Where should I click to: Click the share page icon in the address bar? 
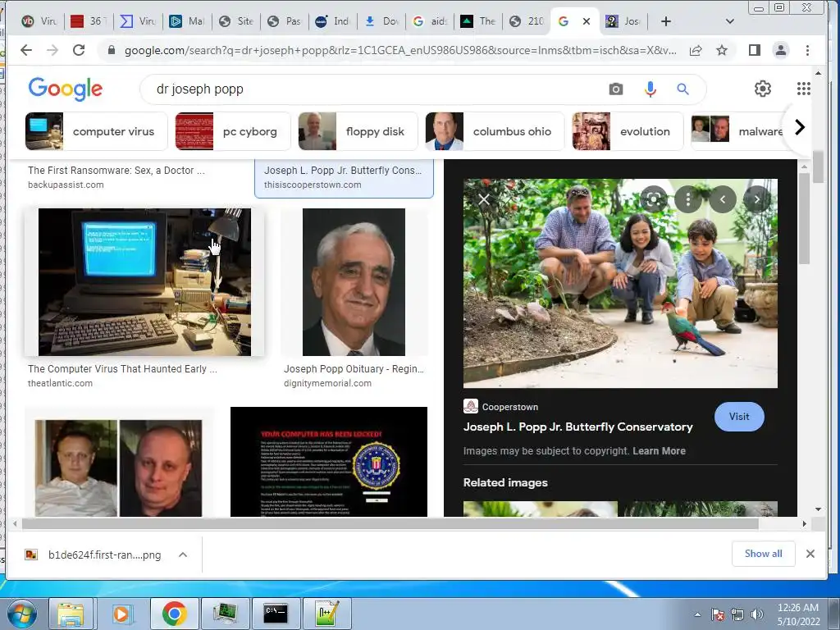[x=696, y=50]
